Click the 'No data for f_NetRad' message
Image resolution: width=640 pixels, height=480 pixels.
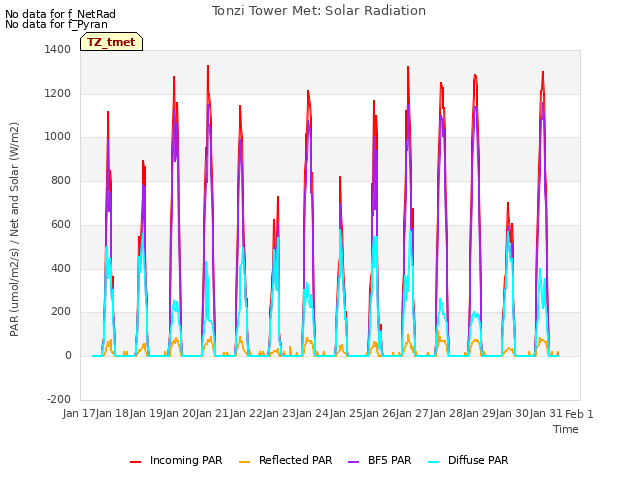(x=60, y=14)
